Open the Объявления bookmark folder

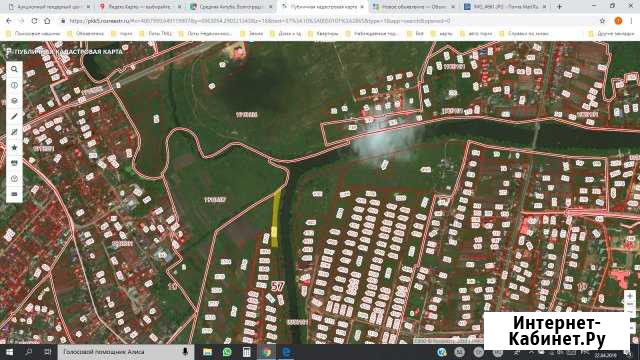pyautogui.click(x=86, y=34)
